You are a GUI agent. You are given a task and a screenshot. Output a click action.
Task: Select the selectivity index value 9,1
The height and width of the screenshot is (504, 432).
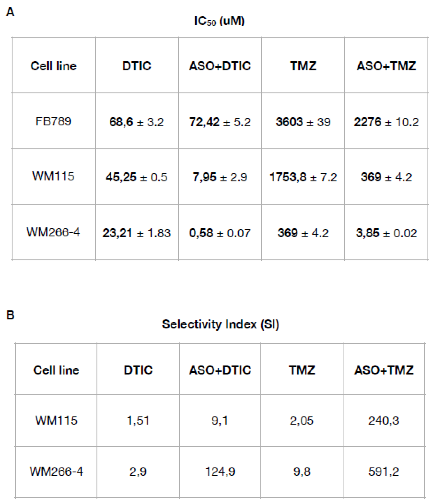coord(220,421)
